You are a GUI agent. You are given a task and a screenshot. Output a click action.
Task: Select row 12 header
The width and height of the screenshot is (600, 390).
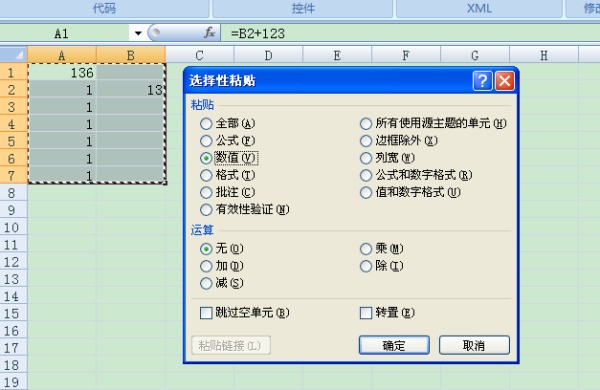[13, 261]
